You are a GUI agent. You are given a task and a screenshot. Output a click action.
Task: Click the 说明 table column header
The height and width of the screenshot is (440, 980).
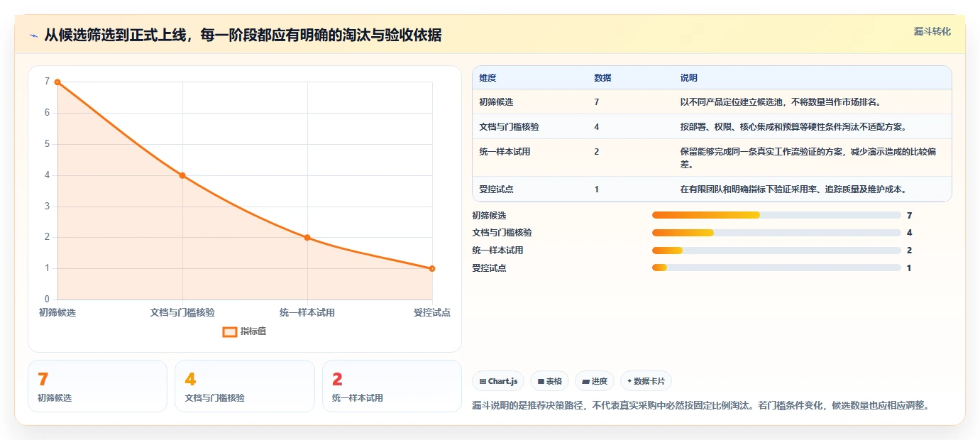(x=689, y=77)
